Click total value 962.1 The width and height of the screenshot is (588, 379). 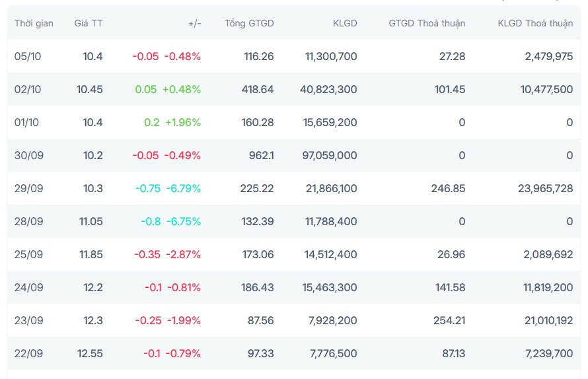[262, 155]
